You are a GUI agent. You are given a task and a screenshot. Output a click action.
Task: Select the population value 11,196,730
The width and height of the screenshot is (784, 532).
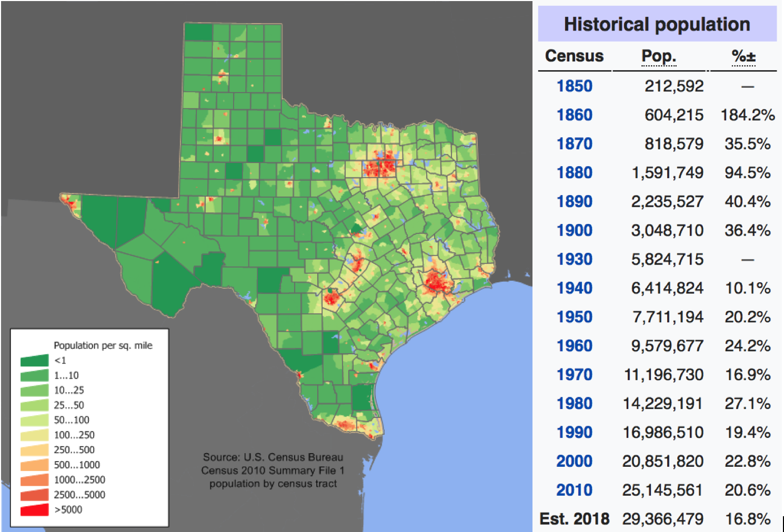664,375
